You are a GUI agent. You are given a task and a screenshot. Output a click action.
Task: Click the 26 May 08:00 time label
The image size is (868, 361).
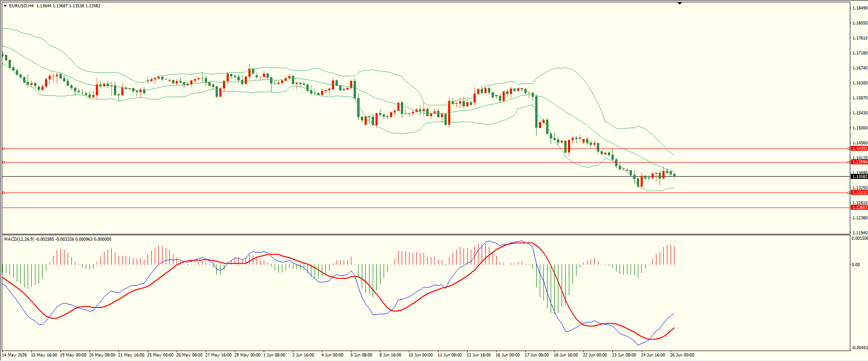[x=189, y=355]
